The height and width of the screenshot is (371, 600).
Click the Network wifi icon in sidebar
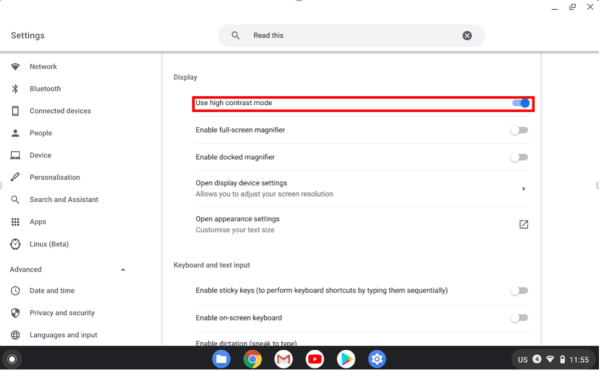(15, 67)
